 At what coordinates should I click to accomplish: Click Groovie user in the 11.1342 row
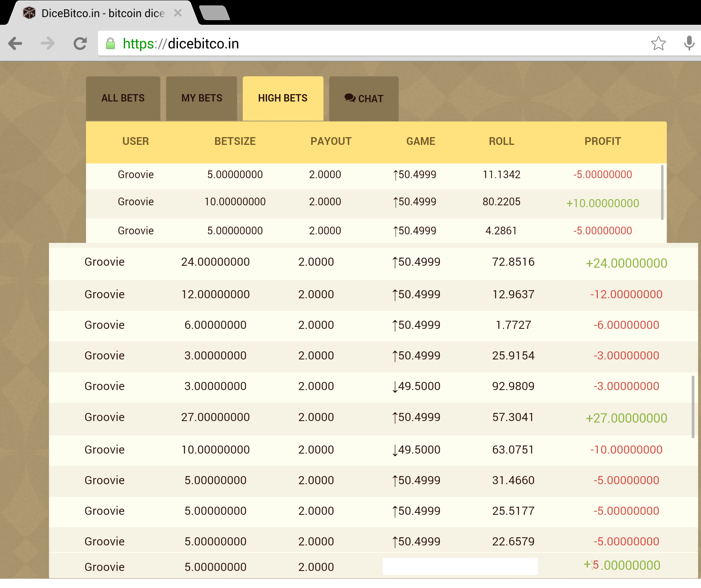coord(136,175)
